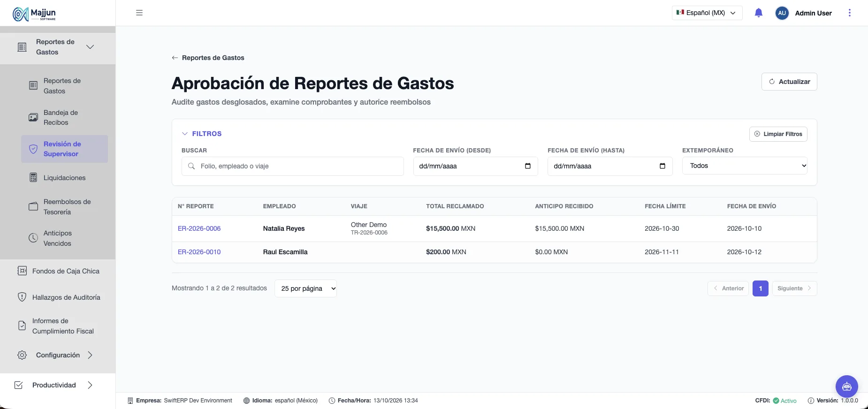The width and height of the screenshot is (868, 409).
Task: Select page 1 in pagination
Action: point(761,288)
